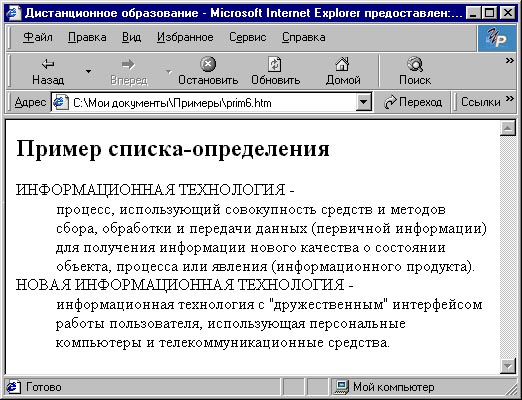Click the term "ИНФОРМАЦИОННАЯ ТЕХНОЛОГИЯ -"

click(x=155, y=190)
